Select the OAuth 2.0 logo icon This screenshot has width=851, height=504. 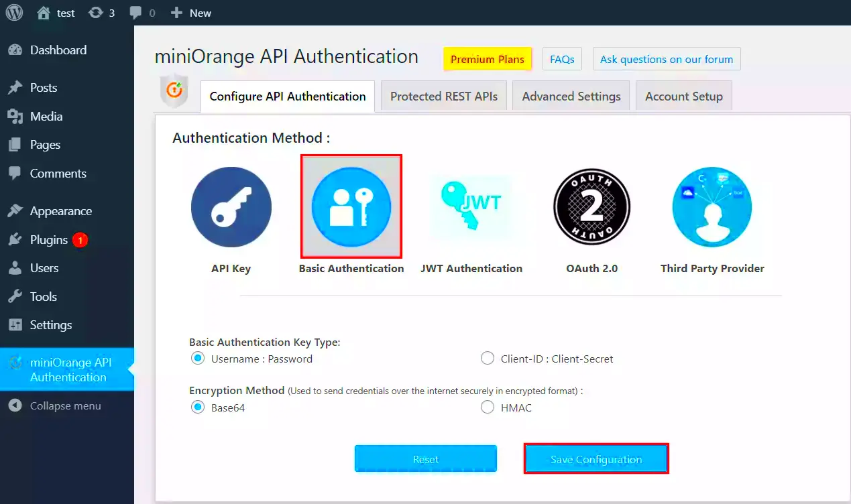591,207
